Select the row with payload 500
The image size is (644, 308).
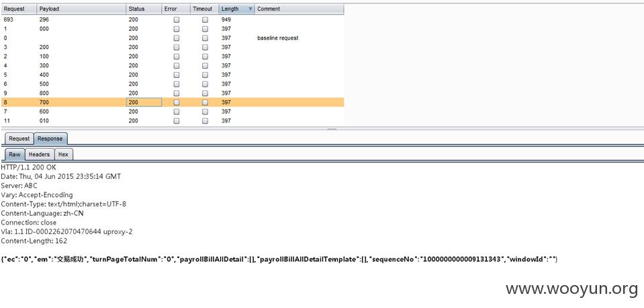click(x=172, y=84)
